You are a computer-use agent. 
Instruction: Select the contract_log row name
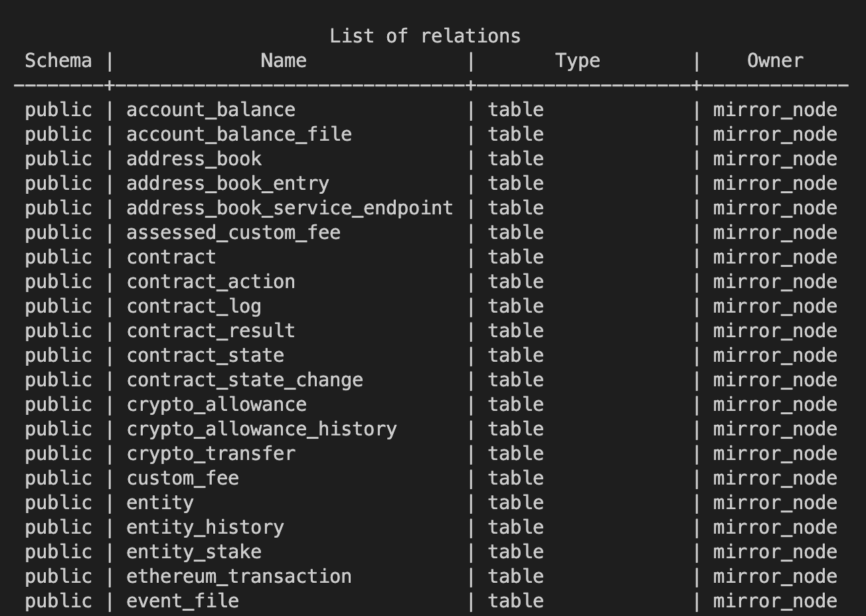194,307
